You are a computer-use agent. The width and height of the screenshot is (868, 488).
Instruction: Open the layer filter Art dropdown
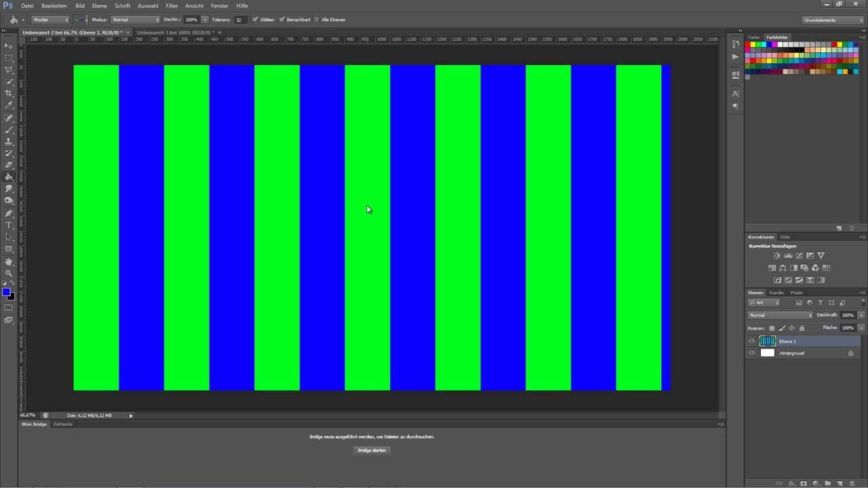click(764, 302)
